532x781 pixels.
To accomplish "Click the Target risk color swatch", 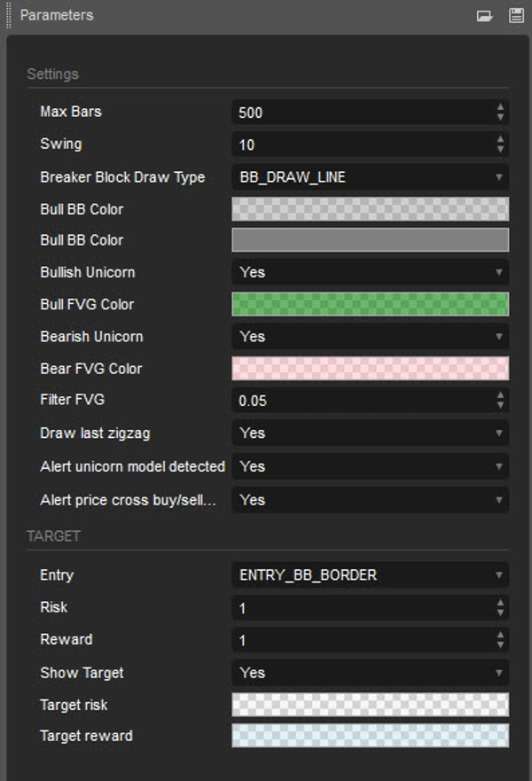I will pos(370,705).
